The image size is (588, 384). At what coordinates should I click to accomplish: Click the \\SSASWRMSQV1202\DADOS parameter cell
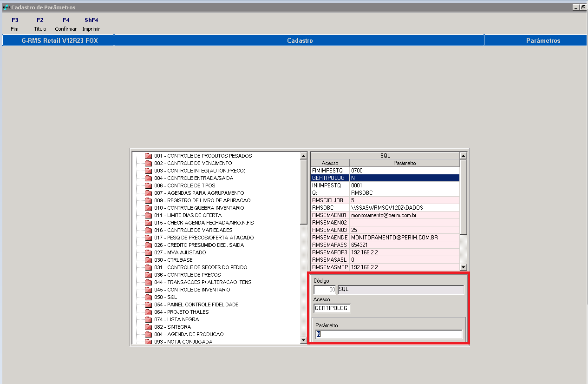click(x=405, y=208)
